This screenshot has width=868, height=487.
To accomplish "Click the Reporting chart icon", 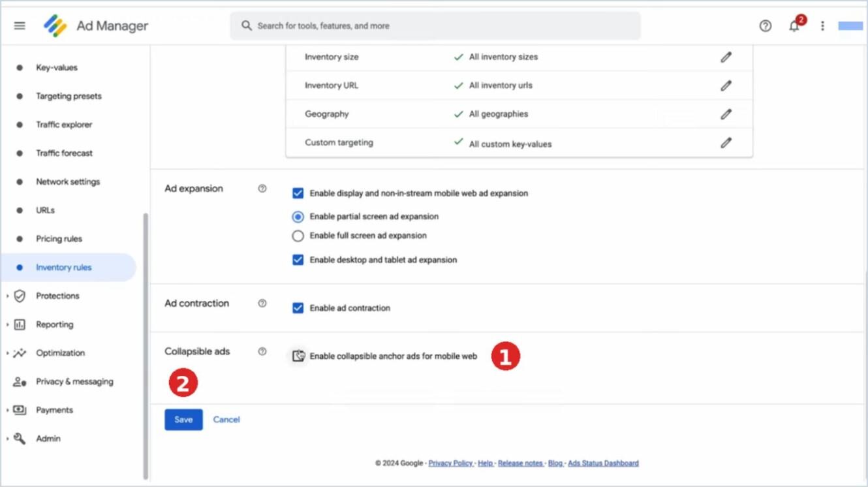I will point(20,324).
